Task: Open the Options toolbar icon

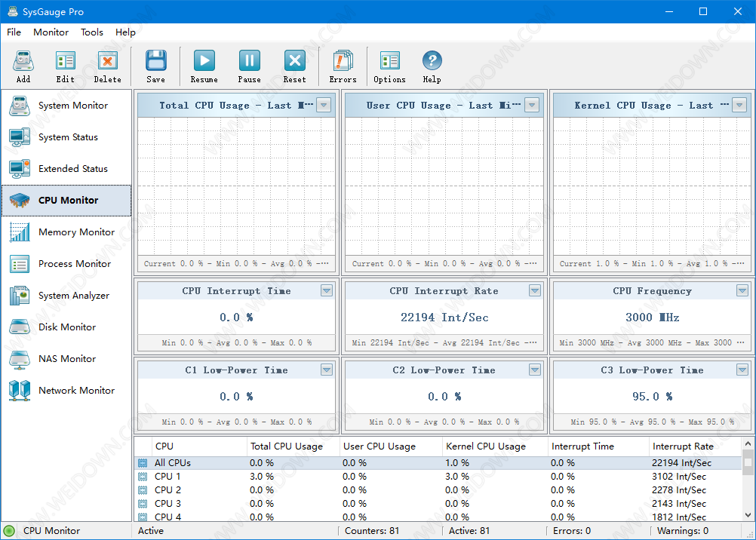Action: [x=389, y=61]
